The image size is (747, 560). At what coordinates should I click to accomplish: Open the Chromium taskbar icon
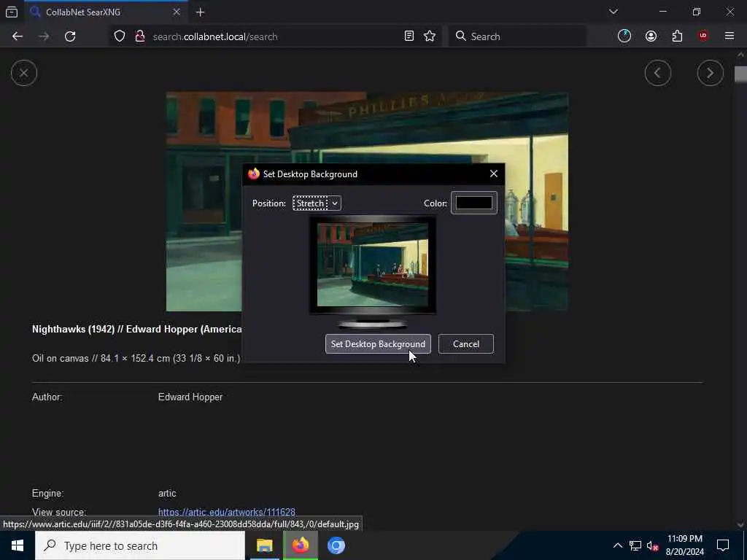coord(336,545)
